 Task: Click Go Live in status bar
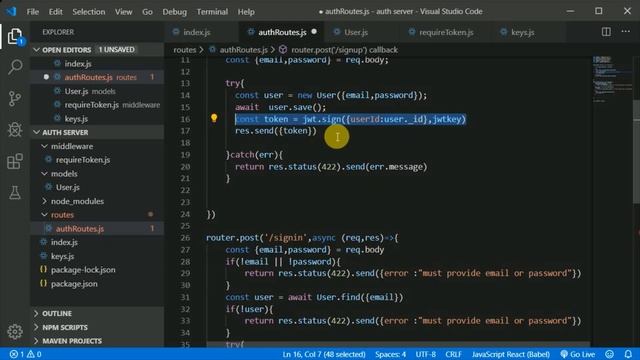578,354
